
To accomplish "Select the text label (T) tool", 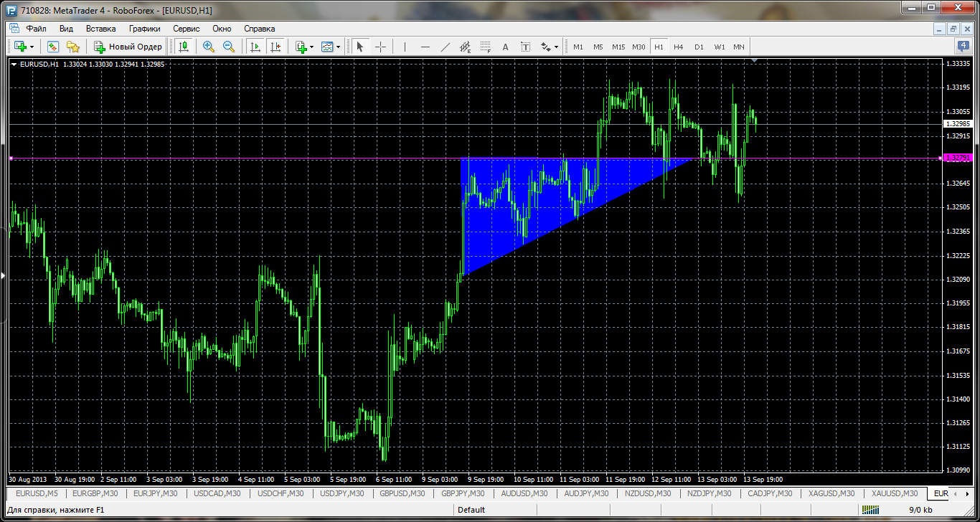I will [525, 47].
